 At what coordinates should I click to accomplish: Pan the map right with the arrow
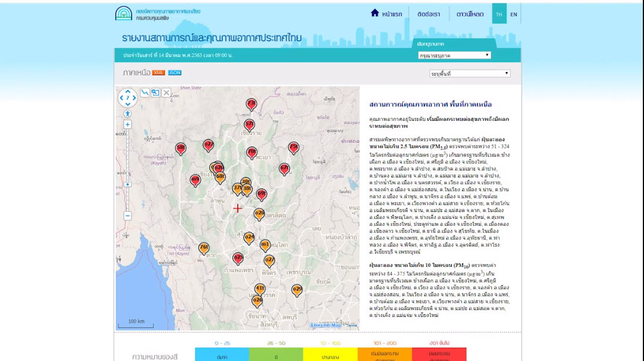[x=134, y=98]
